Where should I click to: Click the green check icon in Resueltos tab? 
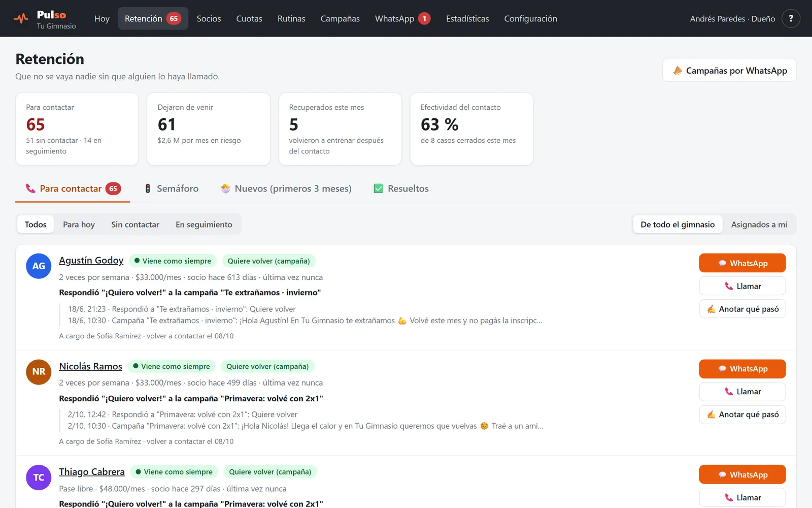tap(379, 188)
